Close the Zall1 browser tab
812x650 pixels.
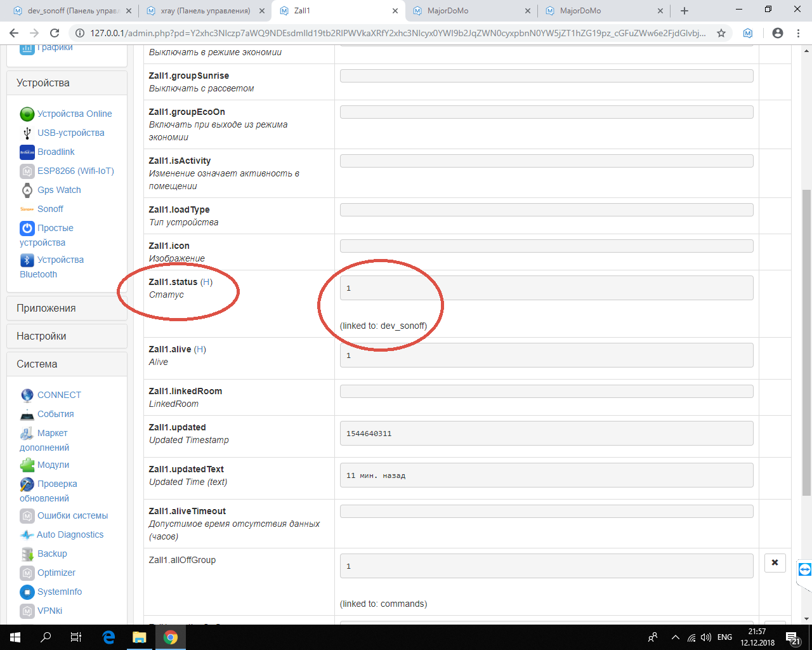coord(395,11)
